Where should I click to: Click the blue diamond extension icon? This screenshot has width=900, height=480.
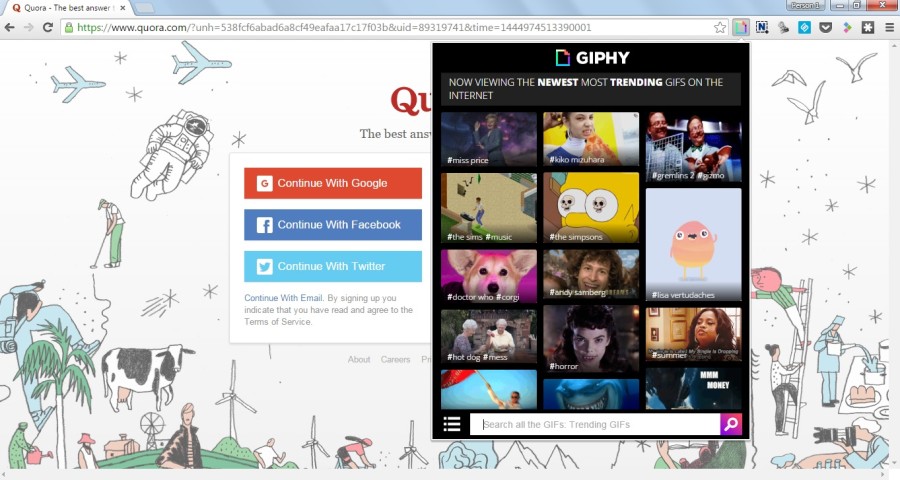pos(804,27)
